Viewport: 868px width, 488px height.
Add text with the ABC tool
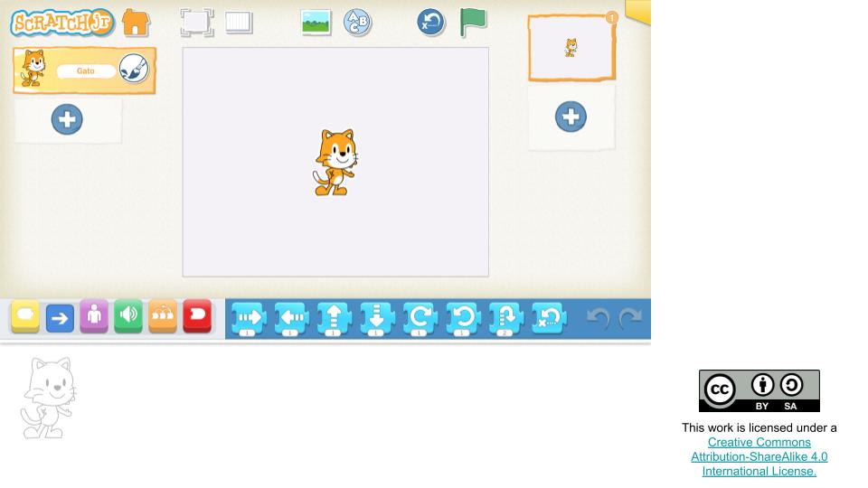click(x=357, y=23)
